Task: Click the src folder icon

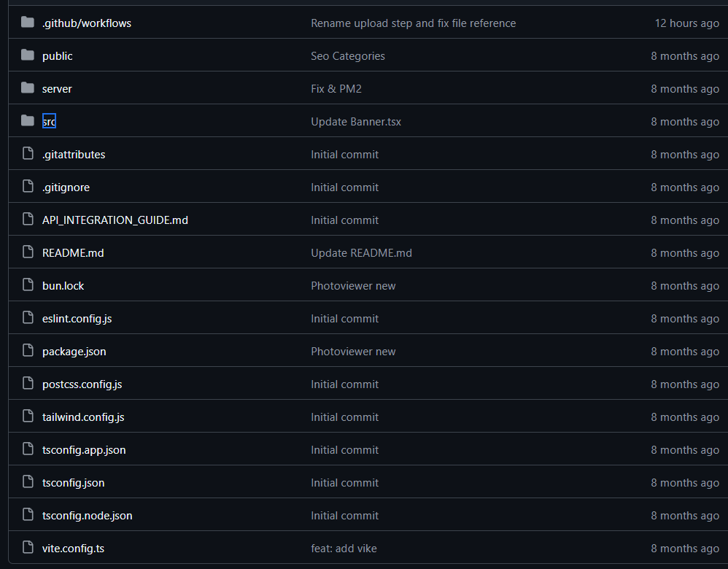Action: (x=28, y=121)
